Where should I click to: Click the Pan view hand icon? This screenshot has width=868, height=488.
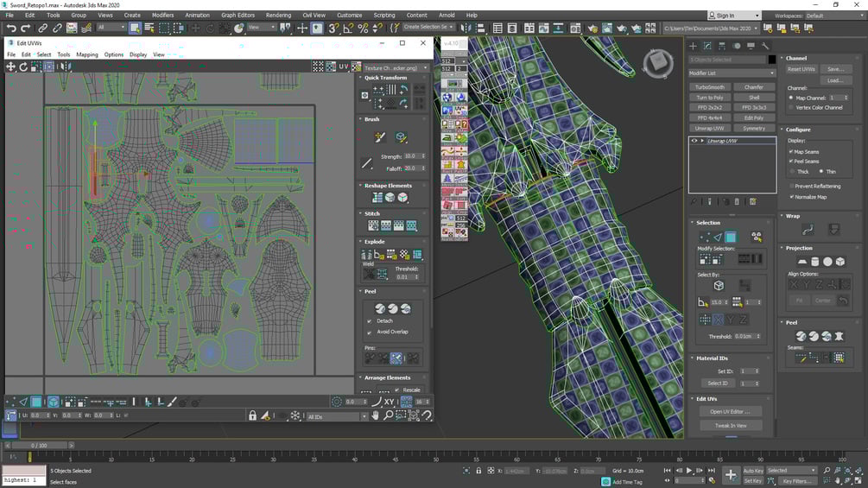[376, 415]
